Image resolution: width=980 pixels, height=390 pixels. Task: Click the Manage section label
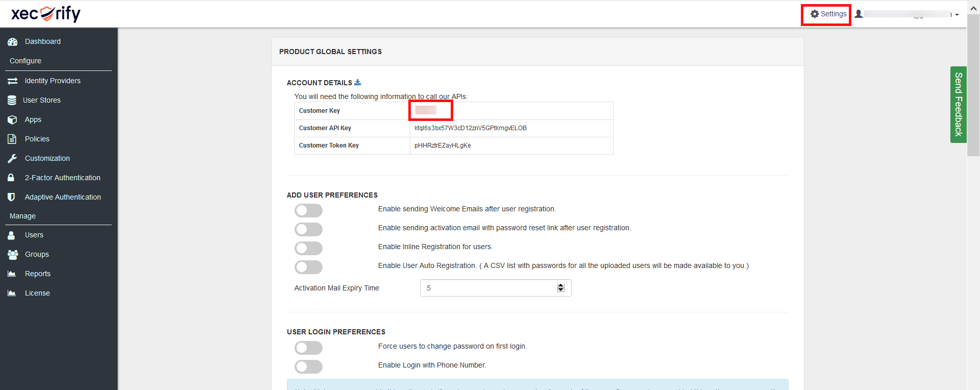(x=22, y=216)
